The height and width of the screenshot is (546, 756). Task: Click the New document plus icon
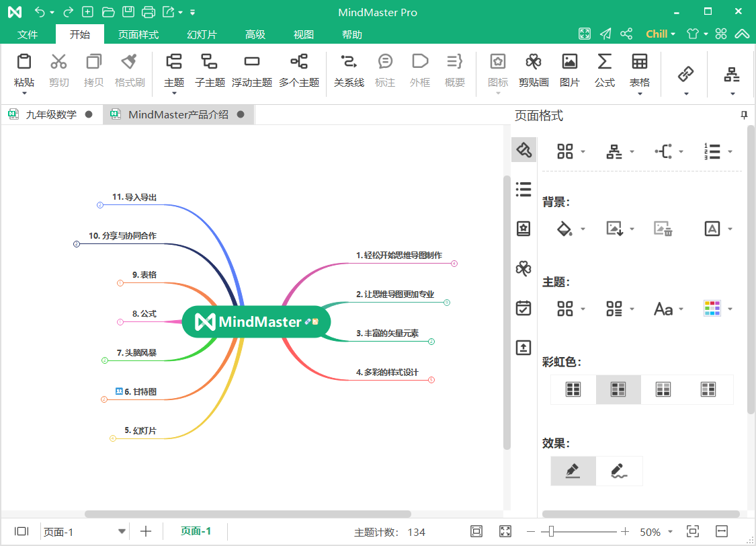(x=88, y=12)
